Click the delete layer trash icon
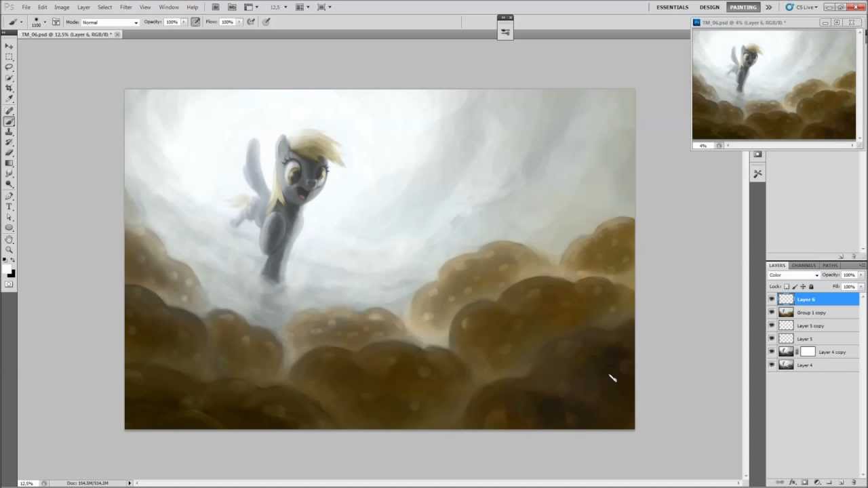The height and width of the screenshot is (488, 868). tap(854, 483)
